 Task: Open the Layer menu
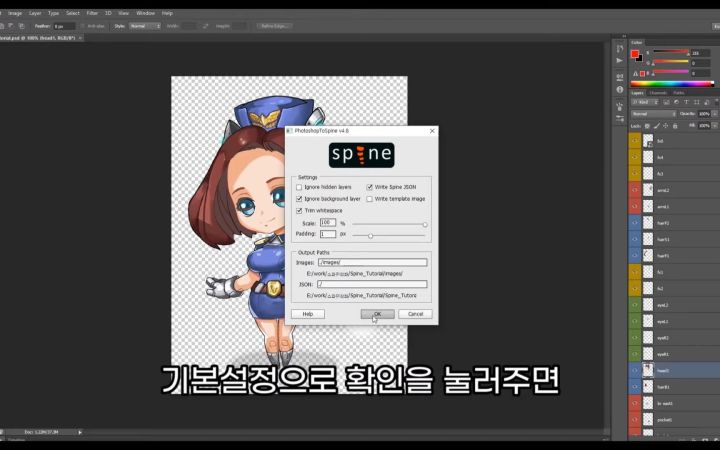35,13
